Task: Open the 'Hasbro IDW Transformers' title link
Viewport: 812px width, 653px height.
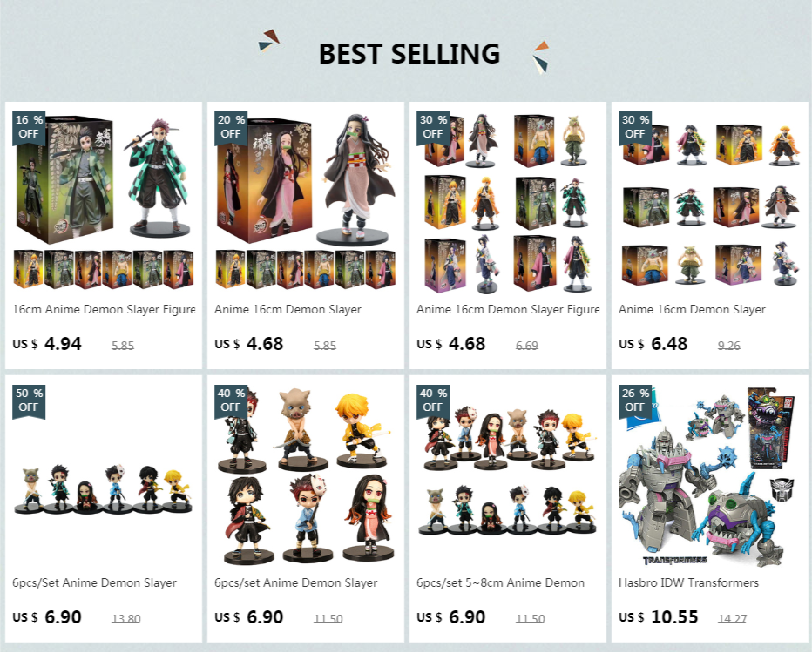Action: [688, 583]
